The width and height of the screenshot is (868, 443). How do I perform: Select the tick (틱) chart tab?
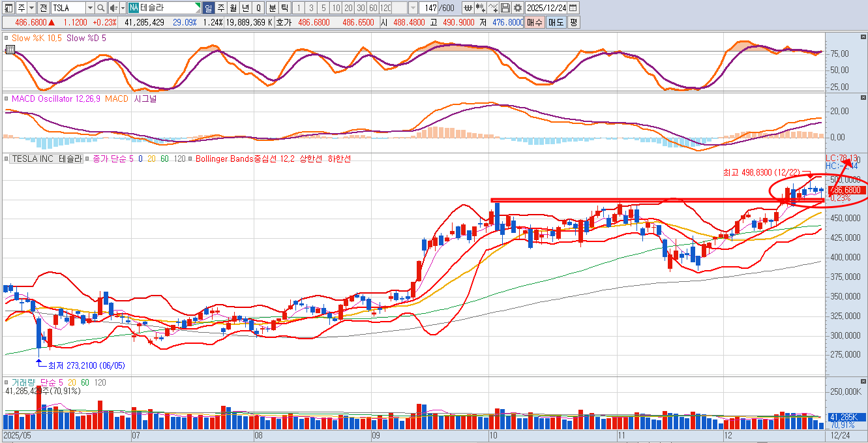click(284, 8)
